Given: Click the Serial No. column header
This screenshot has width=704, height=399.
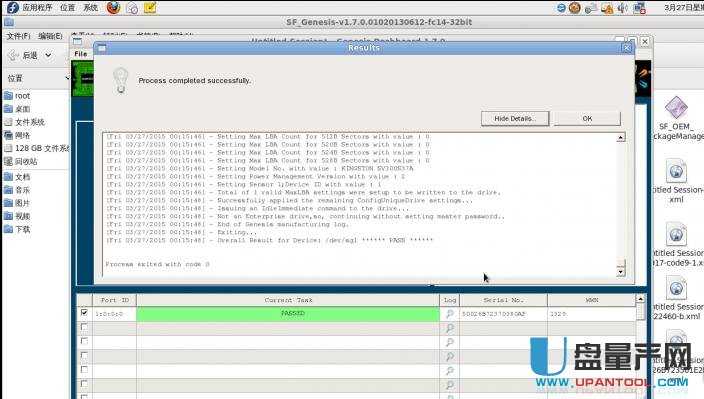Looking at the screenshot, I should pyautogui.click(x=503, y=300).
